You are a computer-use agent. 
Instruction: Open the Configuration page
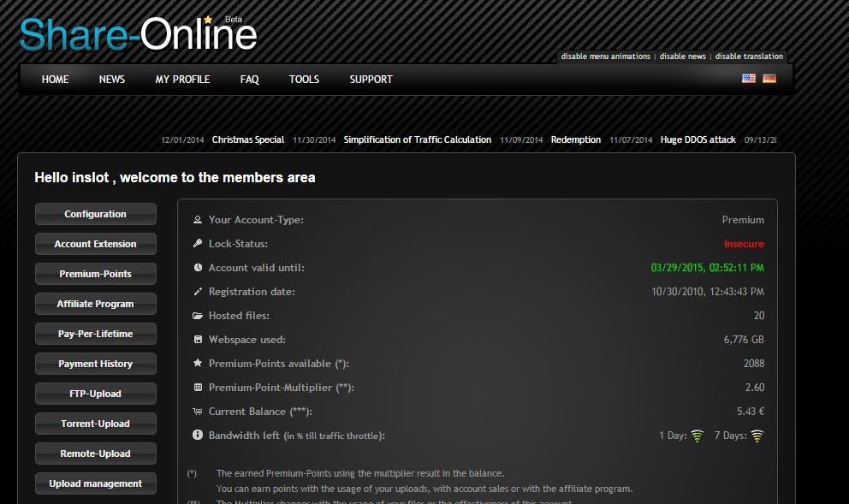[x=95, y=214]
